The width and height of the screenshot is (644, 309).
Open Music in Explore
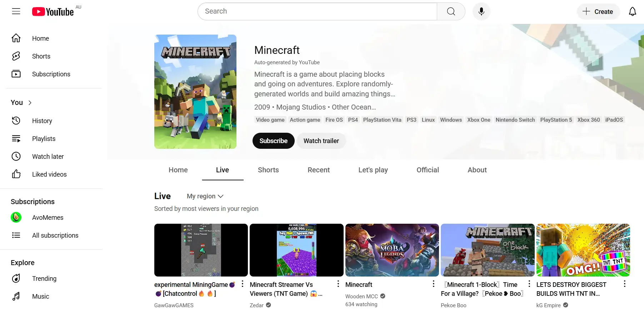click(54, 296)
